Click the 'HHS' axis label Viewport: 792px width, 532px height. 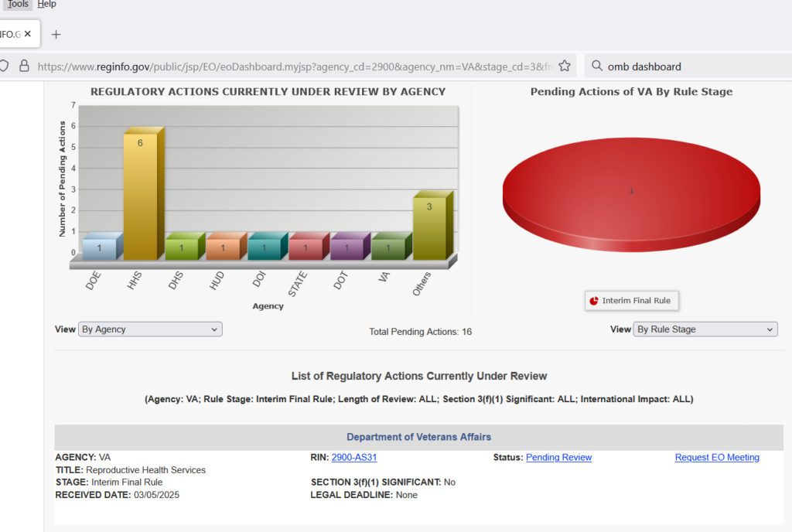pos(135,281)
